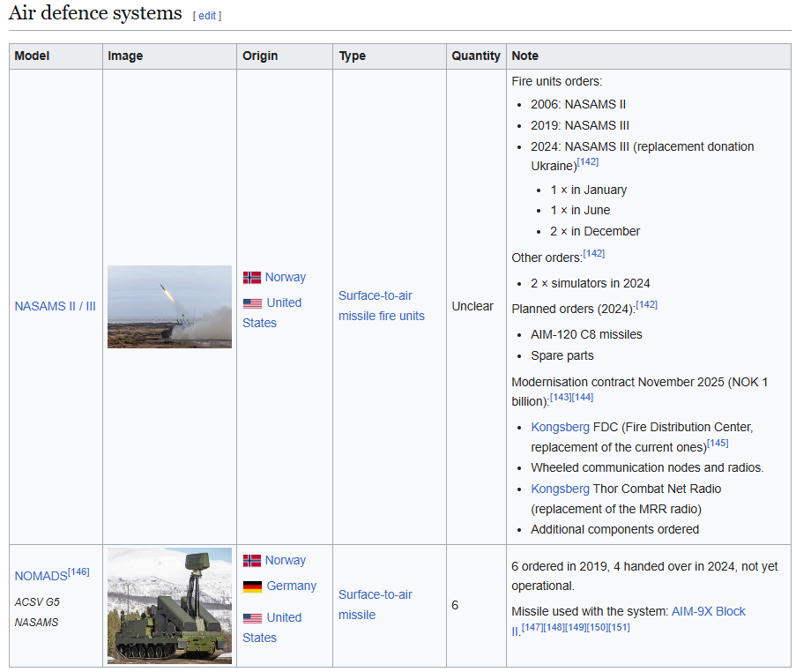Click the German flag icon

(x=252, y=586)
